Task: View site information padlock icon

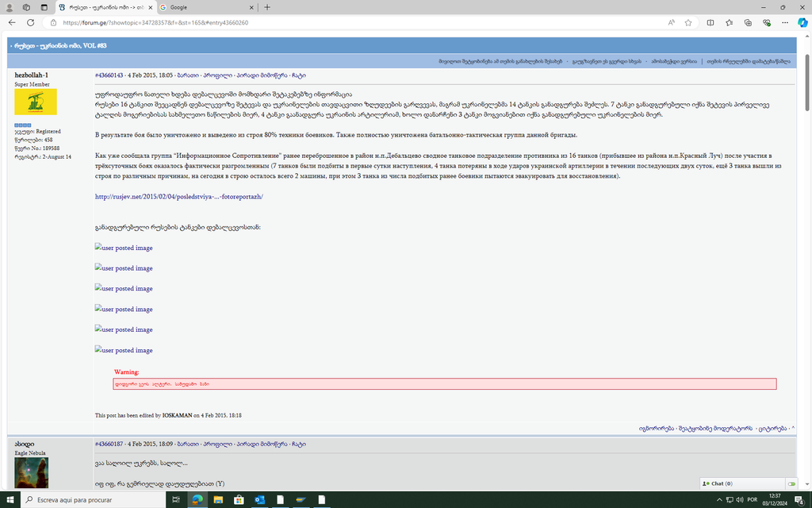Action: [x=53, y=22]
